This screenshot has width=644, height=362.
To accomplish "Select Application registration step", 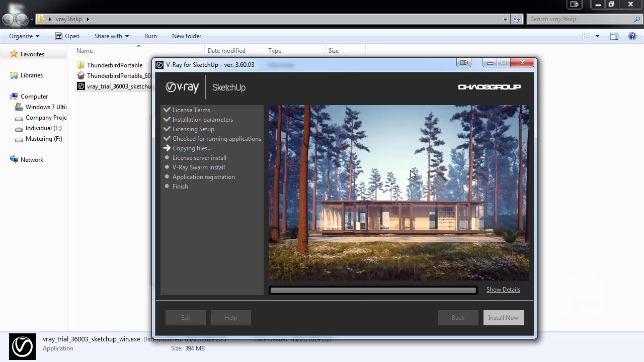I will pos(204,177).
